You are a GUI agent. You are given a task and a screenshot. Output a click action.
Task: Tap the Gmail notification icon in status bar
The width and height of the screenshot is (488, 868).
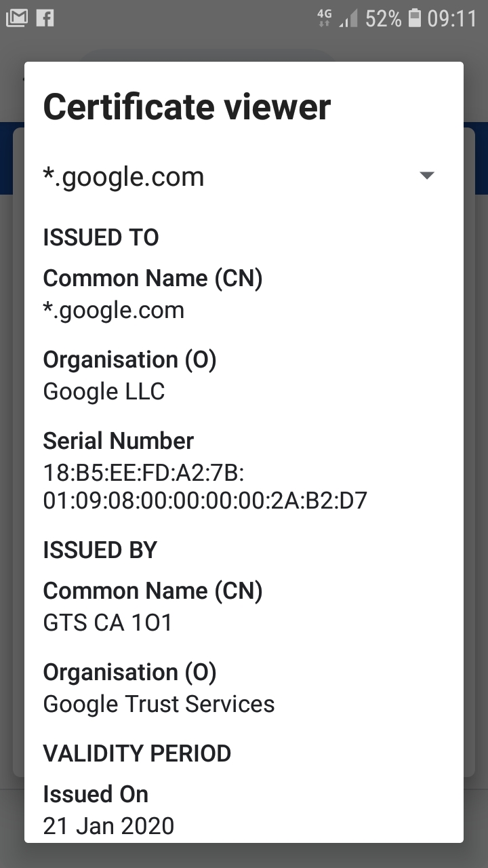[x=16, y=18]
